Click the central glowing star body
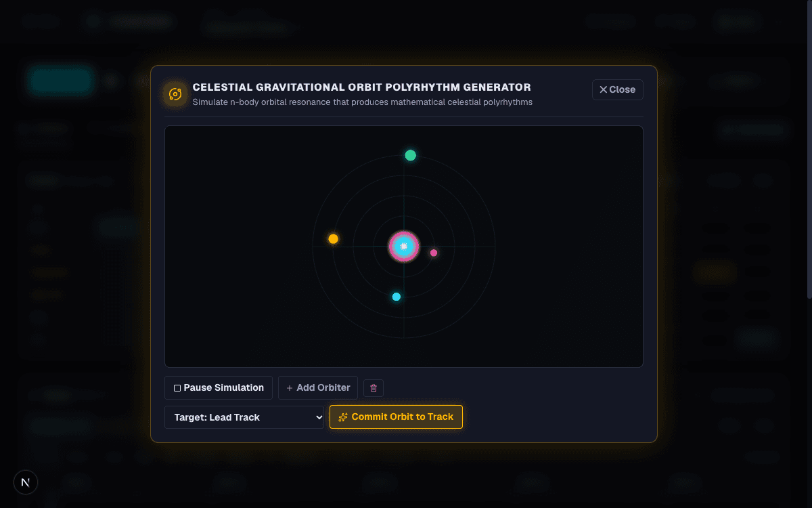 404,247
